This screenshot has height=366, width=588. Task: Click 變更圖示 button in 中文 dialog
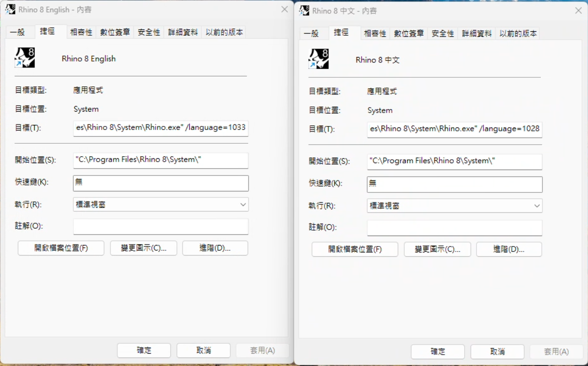click(x=437, y=249)
